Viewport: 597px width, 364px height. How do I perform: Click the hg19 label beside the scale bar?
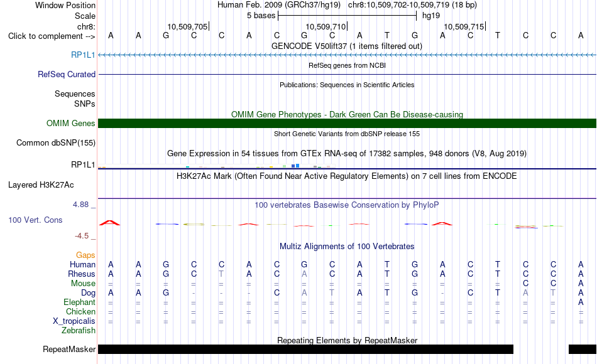click(x=431, y=16)
